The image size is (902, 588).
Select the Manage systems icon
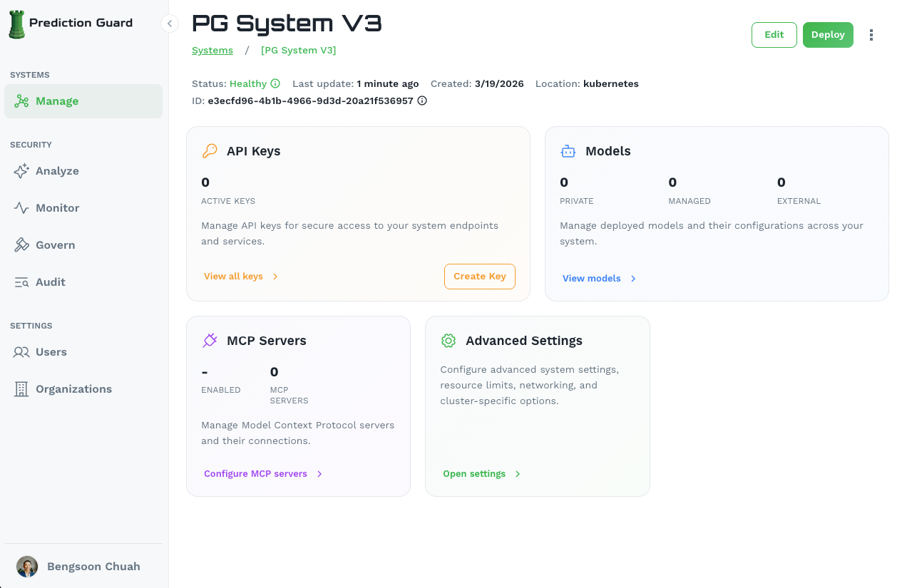[x=21, y=100]
